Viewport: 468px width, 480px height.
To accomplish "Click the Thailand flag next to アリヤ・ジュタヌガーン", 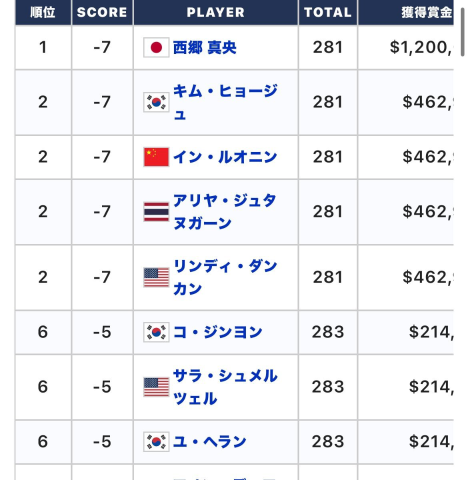I will 156,212.
